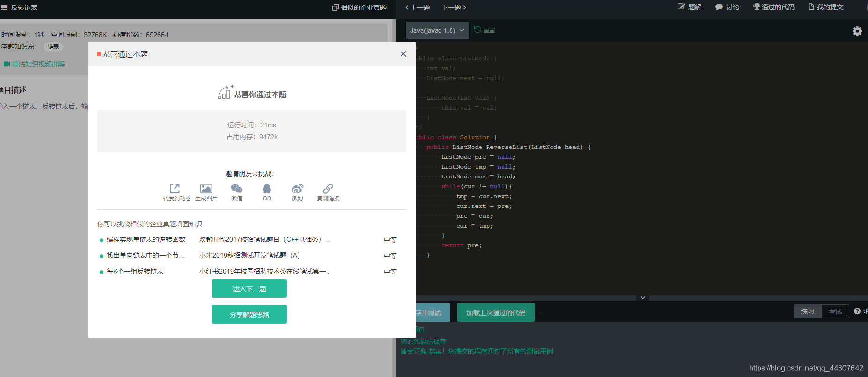Click the 'return pre;' code line
The width and height of the screenshot is (868, 377).
click(461, 245)
